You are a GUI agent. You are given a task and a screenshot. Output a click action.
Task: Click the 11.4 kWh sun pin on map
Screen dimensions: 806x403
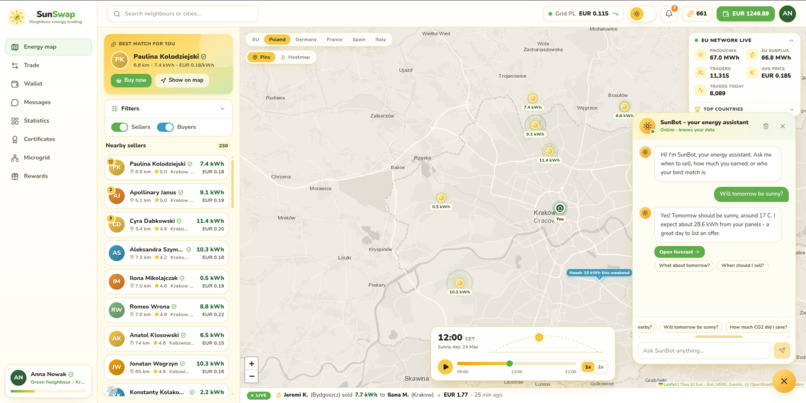[549, 151]
